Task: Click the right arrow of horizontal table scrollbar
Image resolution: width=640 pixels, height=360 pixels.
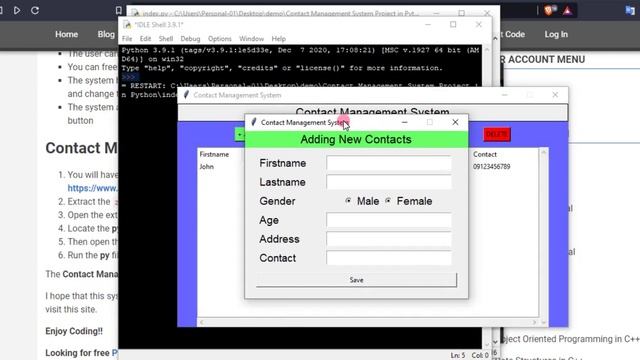Action: tap(534, 322)
